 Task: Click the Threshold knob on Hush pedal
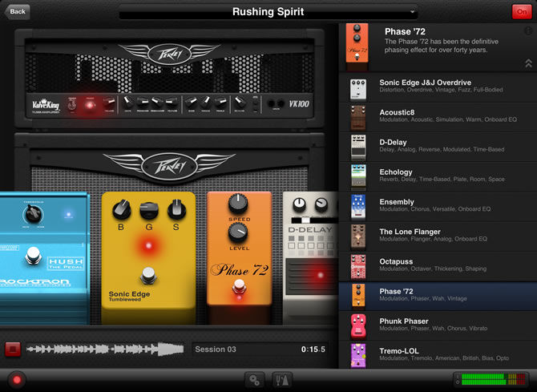click(x=33, y=215)
